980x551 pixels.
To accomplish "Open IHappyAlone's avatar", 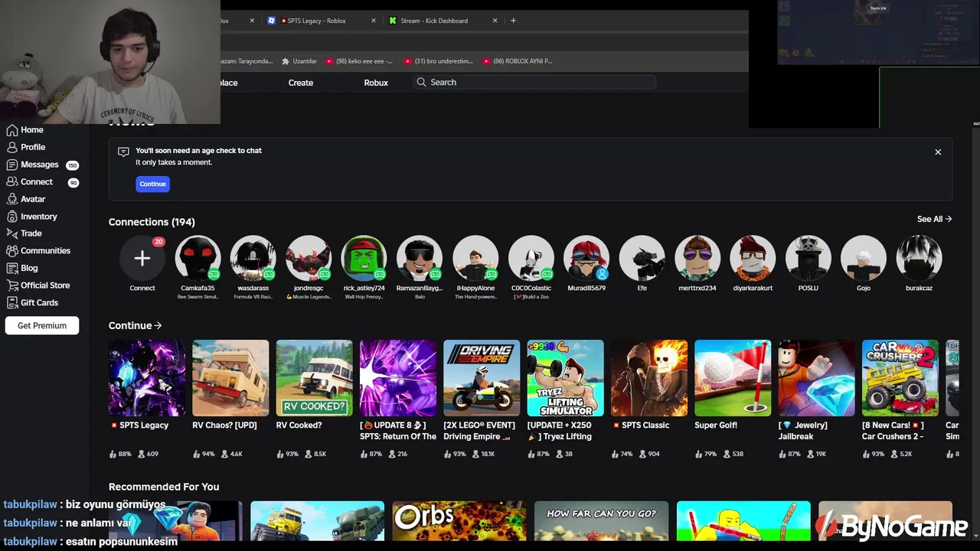I will coord(475,259).
